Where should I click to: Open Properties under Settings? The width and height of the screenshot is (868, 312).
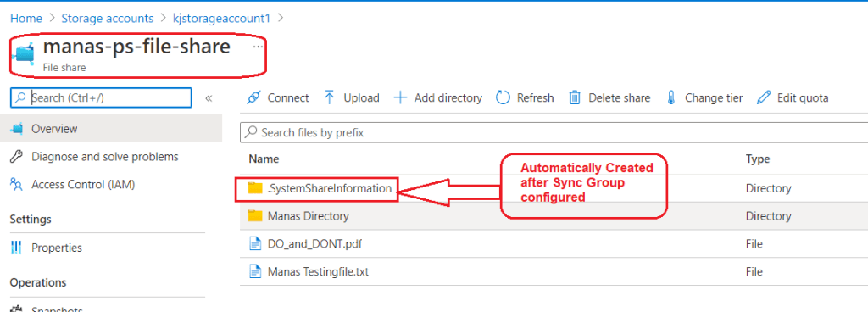[x=57, y=248]
